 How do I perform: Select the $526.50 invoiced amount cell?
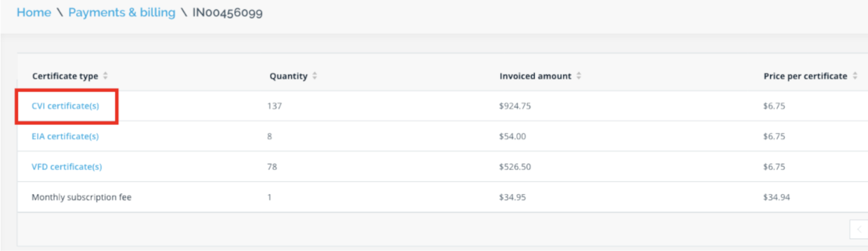(515, 167)
